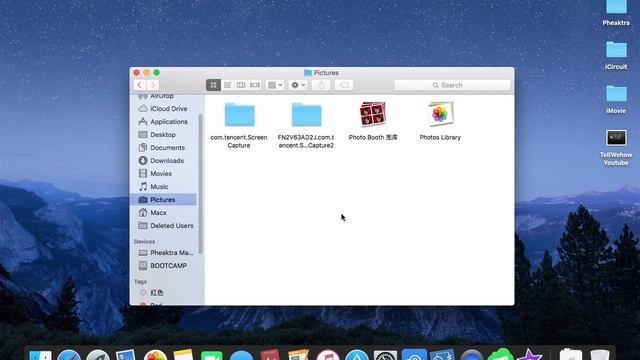Zoom the Pictures window with green button
This screenshot has height=360, width=640.
point(156,73)
